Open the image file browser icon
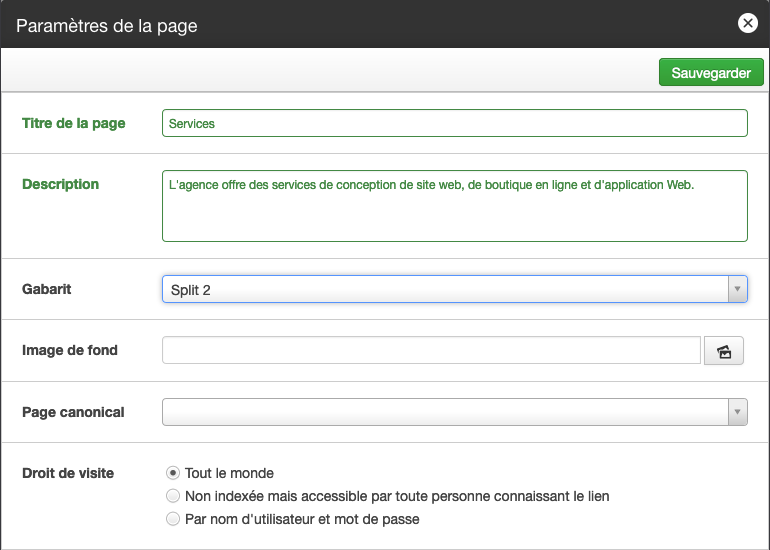Viewport: 770px width, 550px height. (724, 351)
